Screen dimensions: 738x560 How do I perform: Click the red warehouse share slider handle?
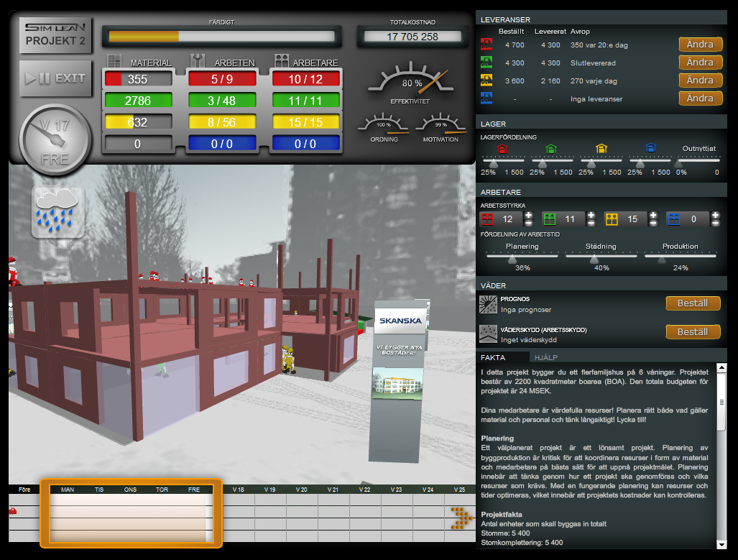point(494,164)
